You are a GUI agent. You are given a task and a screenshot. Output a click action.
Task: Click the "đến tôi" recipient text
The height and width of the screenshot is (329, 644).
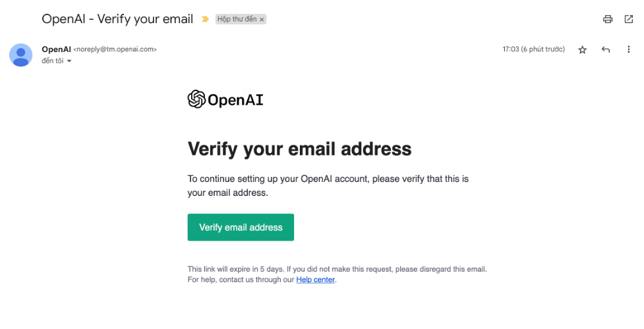tap(53, 61)
